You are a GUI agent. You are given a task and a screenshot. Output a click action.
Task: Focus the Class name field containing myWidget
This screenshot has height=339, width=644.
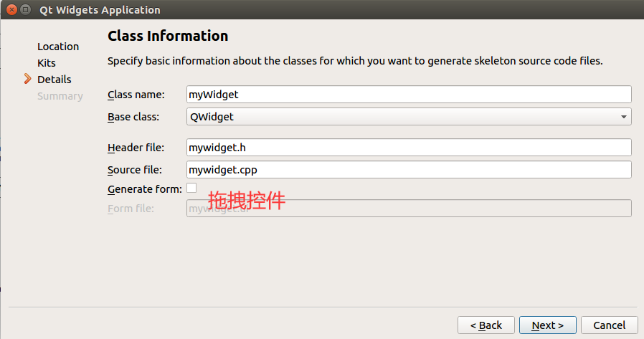tap(409, 95)
